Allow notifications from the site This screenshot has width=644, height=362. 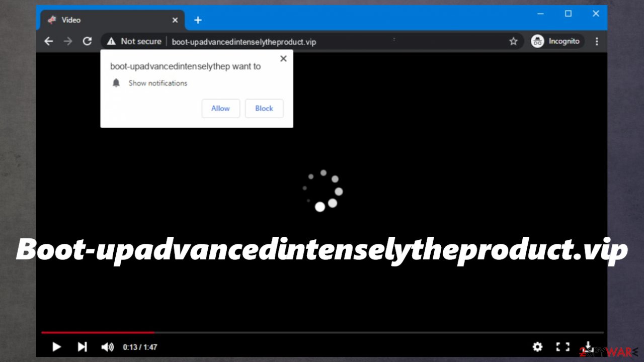[220, 108]
